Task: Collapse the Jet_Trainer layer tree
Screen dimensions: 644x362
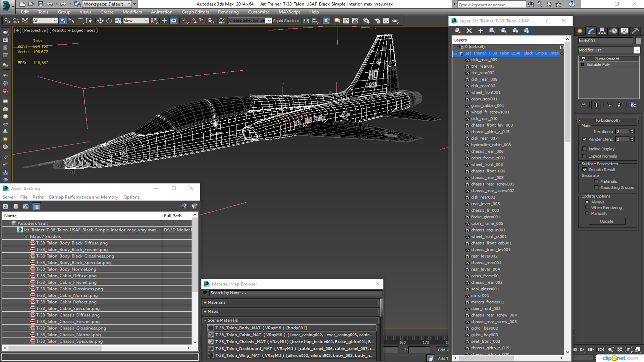Action: point(455,53)
